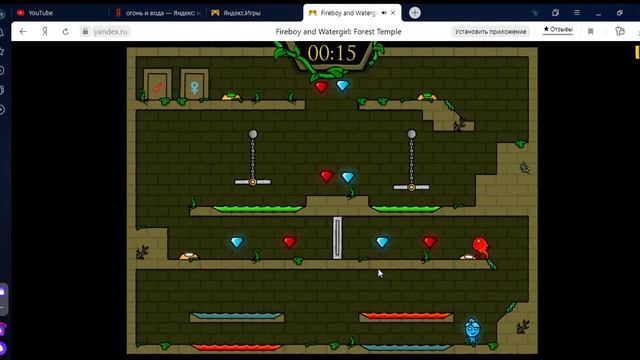Click the yellow pressure button near the doors
Image resolution: width=640 pixels, height=360 pixels.
pos(231,97)
